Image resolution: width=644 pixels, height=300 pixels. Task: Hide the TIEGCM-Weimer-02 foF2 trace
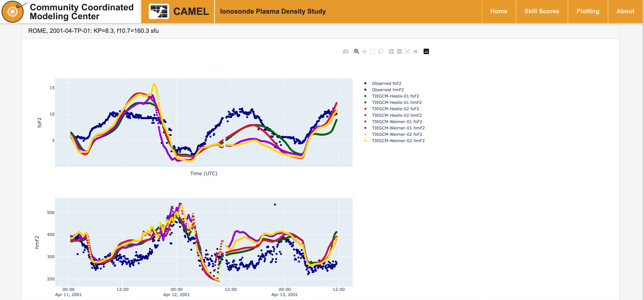[x=397, y=134]
